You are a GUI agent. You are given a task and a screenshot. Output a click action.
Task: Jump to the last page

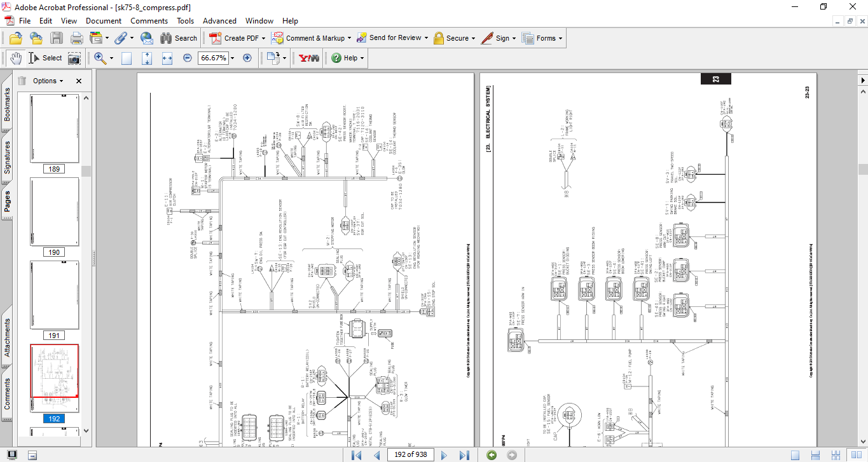[464, 454]
